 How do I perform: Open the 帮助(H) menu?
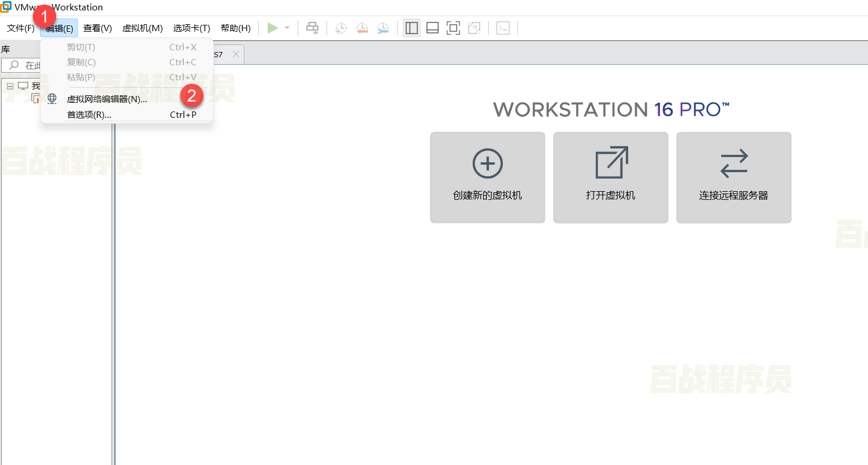click(x=235, y=28)
